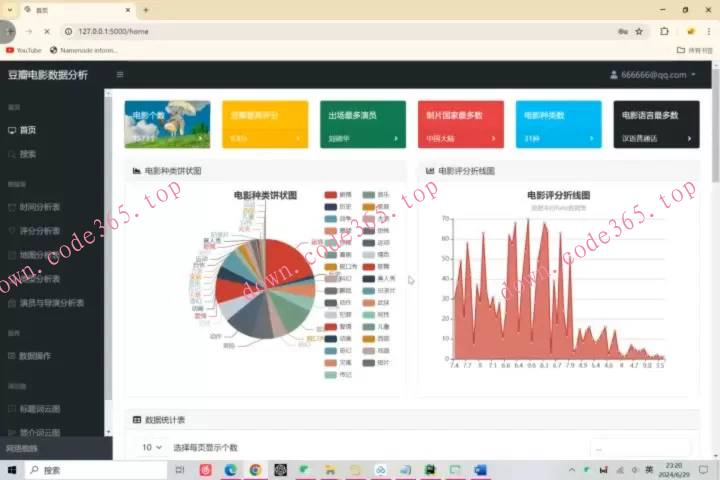Screen dimensions: 720x480
Task: Open the blue 电影种类数 card
Action: point(558,124)
